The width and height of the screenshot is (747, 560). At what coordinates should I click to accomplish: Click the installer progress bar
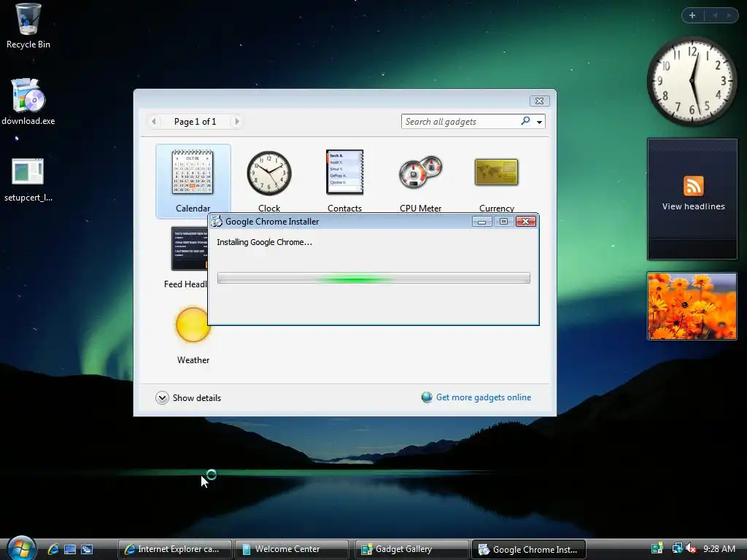click(373, 278)
